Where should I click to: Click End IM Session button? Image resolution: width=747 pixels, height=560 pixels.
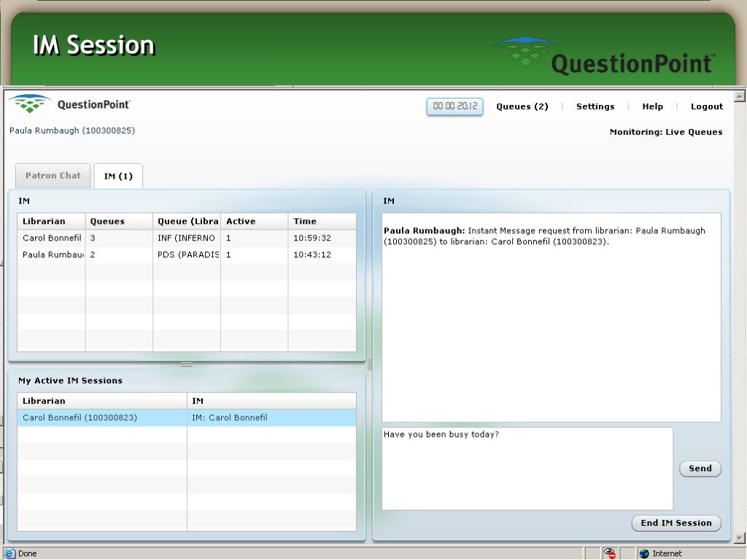click(676, 523)
